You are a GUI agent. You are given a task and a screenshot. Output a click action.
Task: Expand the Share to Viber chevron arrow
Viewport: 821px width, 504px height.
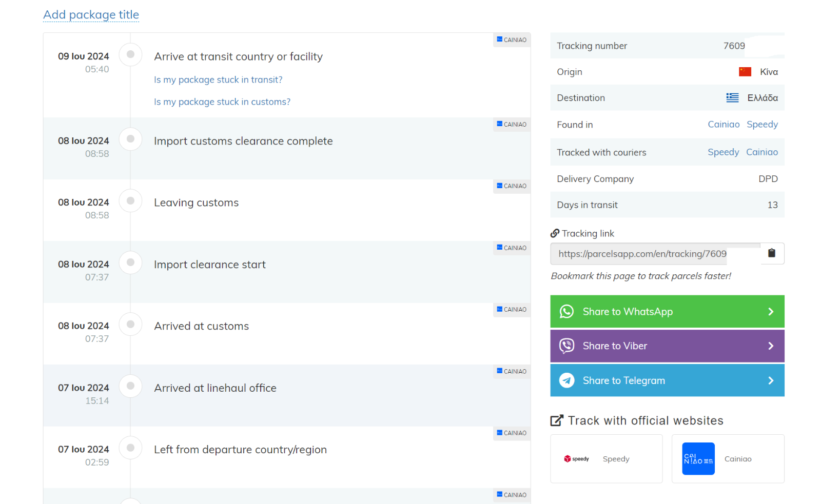pyautogui.click(x=770, y=346)
